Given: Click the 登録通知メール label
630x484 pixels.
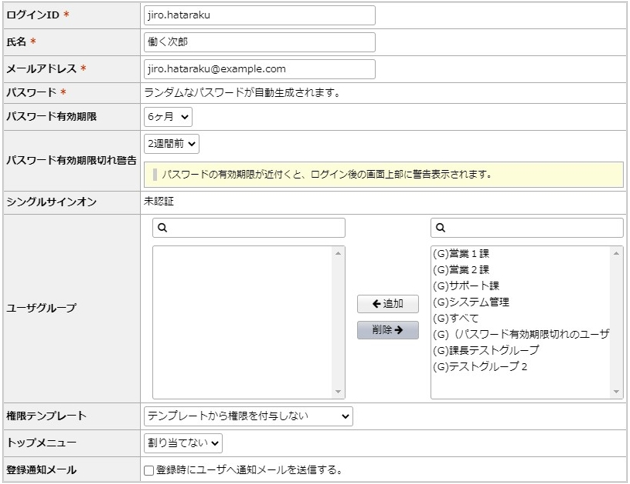Looking at the screenshot, I should (x=41, y=470).
